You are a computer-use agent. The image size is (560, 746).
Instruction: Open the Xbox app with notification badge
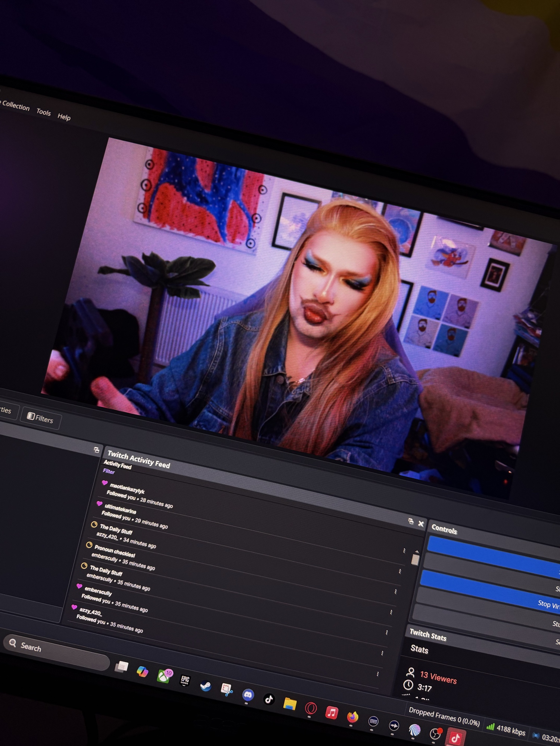click(x=164, y=676)
